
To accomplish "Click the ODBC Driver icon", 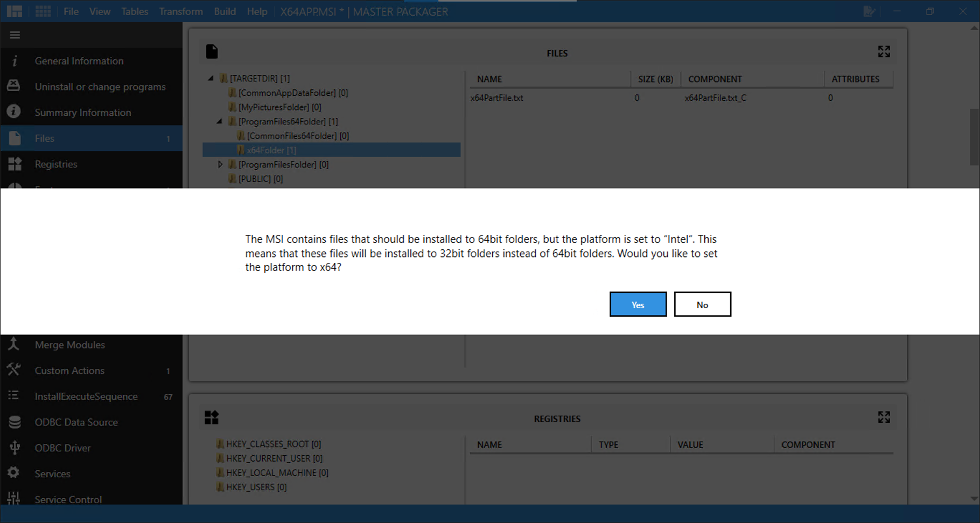I will (x=15, y=447).
